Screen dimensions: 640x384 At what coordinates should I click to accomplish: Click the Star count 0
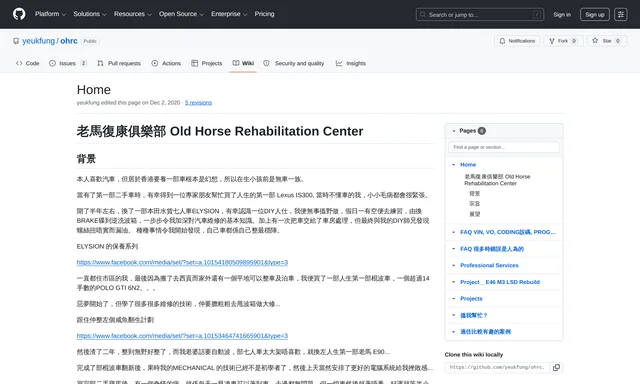[618, 41]
